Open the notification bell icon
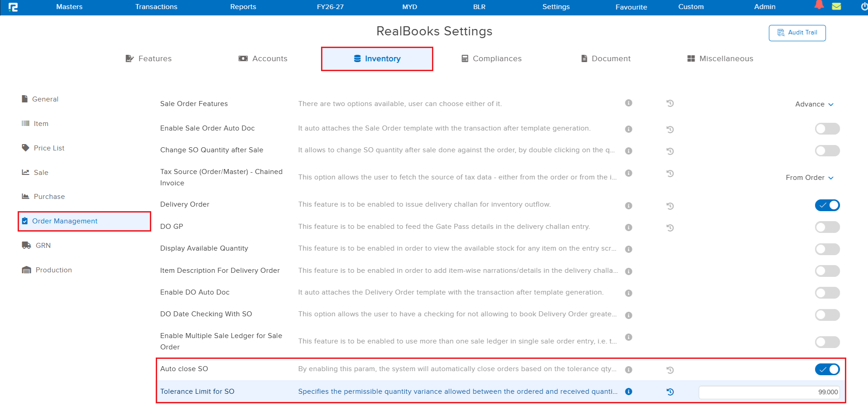The image size is (868, 411). (819, 5)
